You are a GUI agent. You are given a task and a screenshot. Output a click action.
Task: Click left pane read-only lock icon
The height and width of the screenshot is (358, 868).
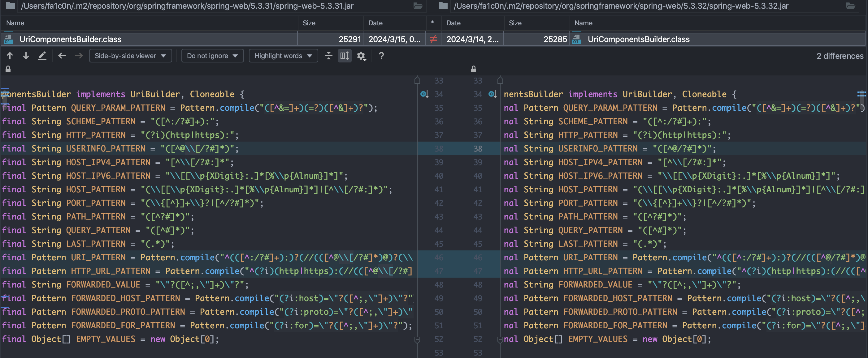click(x=8, y=69)
